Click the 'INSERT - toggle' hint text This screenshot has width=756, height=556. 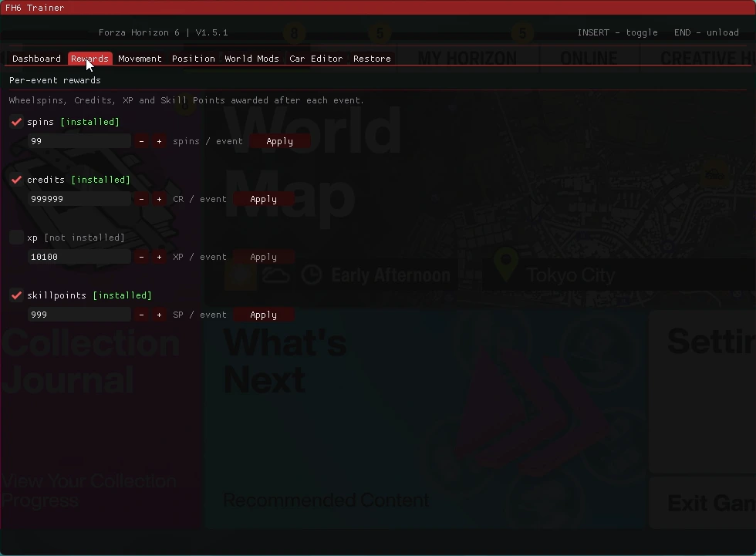tap(618, 32)
